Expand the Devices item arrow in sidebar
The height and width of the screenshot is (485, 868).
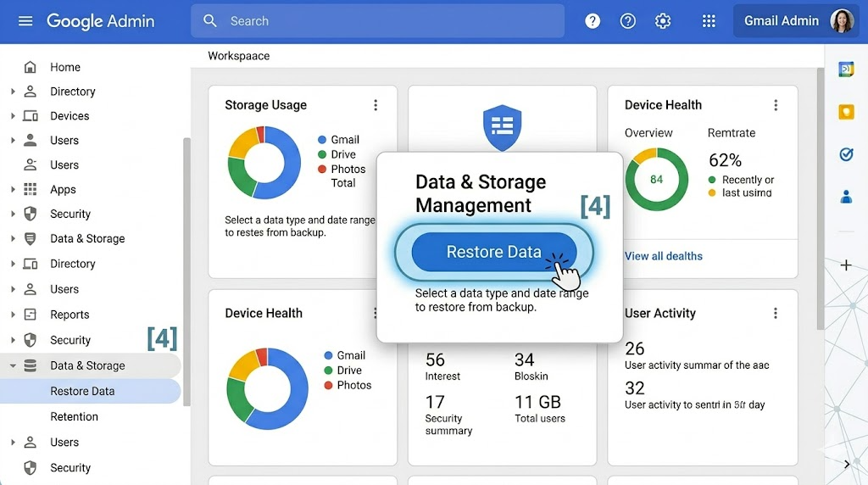[13, 115]
